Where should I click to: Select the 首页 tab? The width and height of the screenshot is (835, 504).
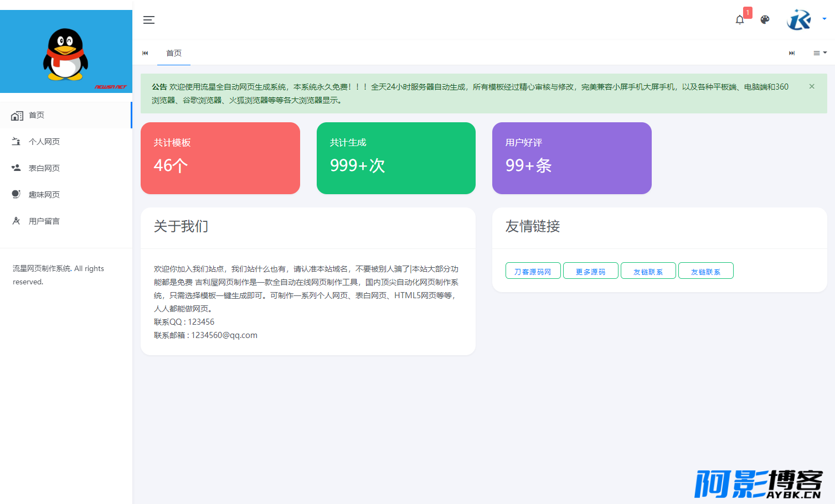[x=174, y=53]
